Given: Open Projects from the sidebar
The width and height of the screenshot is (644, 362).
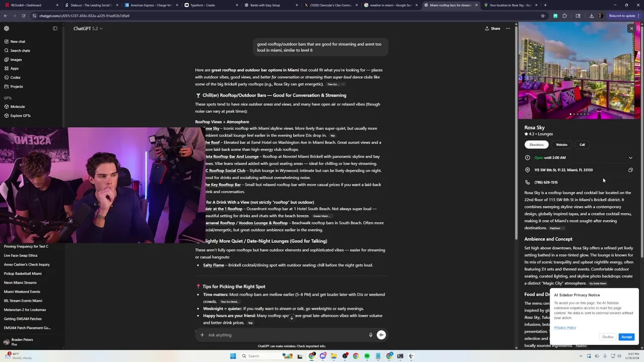Looking at the screenshot, I should (x=17, y=86).
